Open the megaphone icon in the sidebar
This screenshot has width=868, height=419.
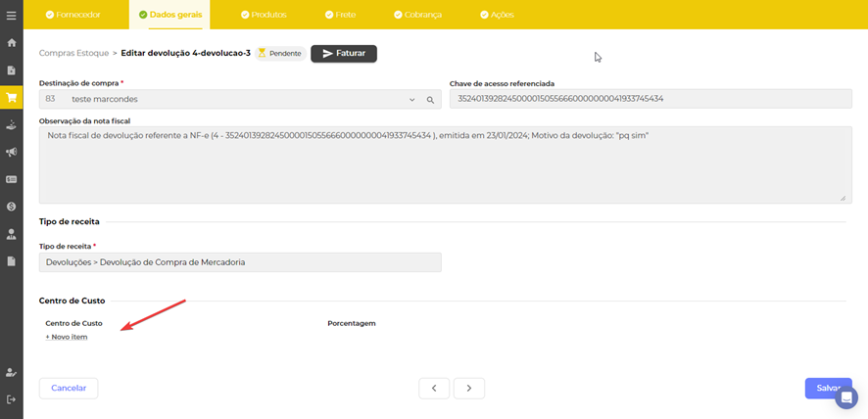pyautogui.click(x=12, y=153)
